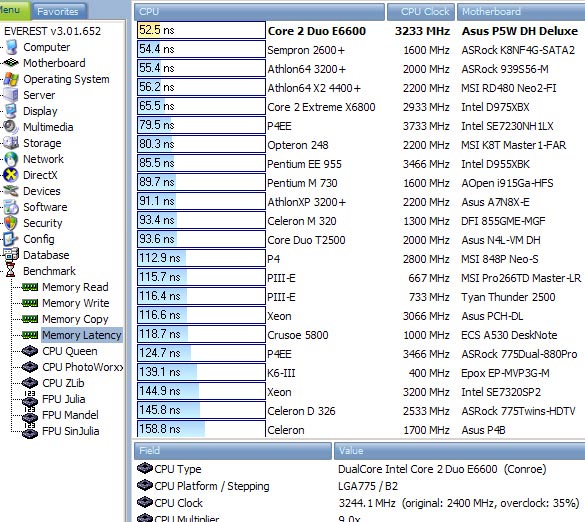The image size is (585, 522).
Task: Click the DirectX icon
Action: (11, 175)
